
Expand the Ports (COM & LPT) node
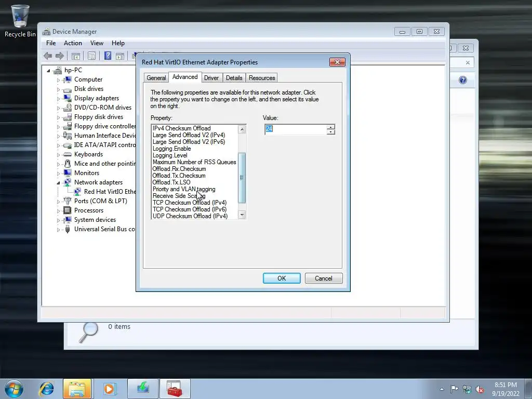(x=58, y=202)
